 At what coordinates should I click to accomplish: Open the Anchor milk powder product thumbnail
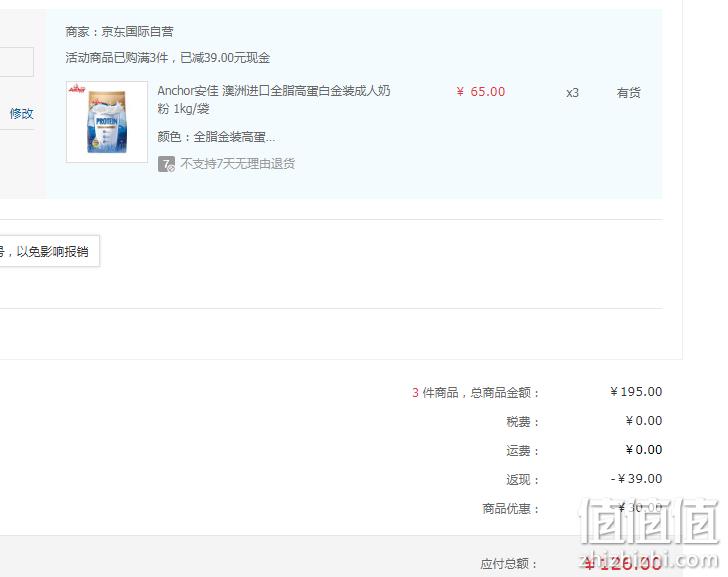pyautogui.click(x=107, y=122)
